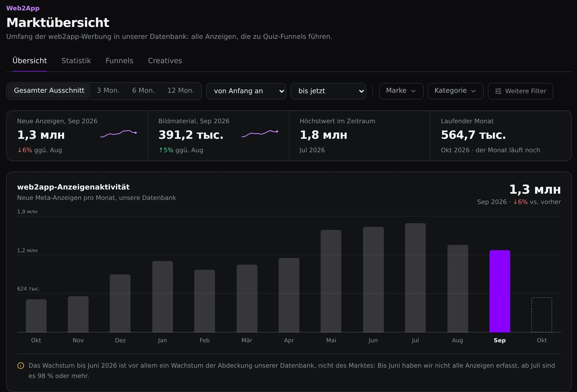The height and width of the screenshot is (392, 577).
Task: Switch to the Übersicht tab
Action: click(30, 61)
